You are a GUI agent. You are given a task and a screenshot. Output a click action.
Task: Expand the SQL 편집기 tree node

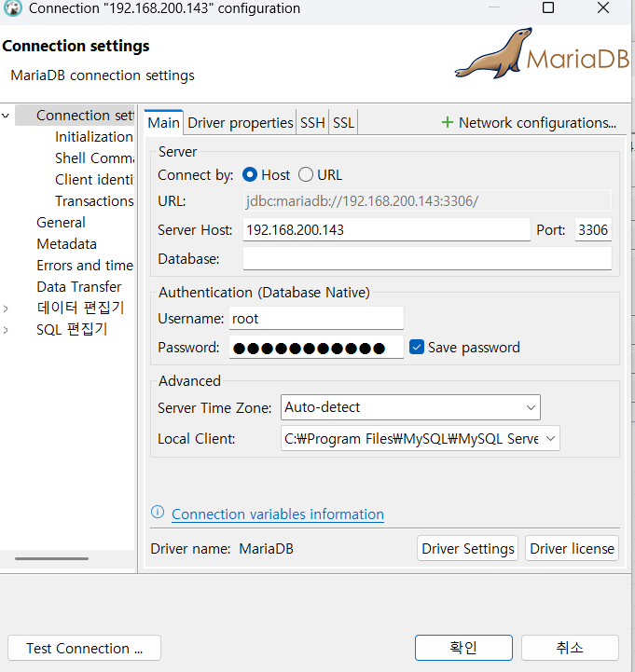(x=6, y=330)
